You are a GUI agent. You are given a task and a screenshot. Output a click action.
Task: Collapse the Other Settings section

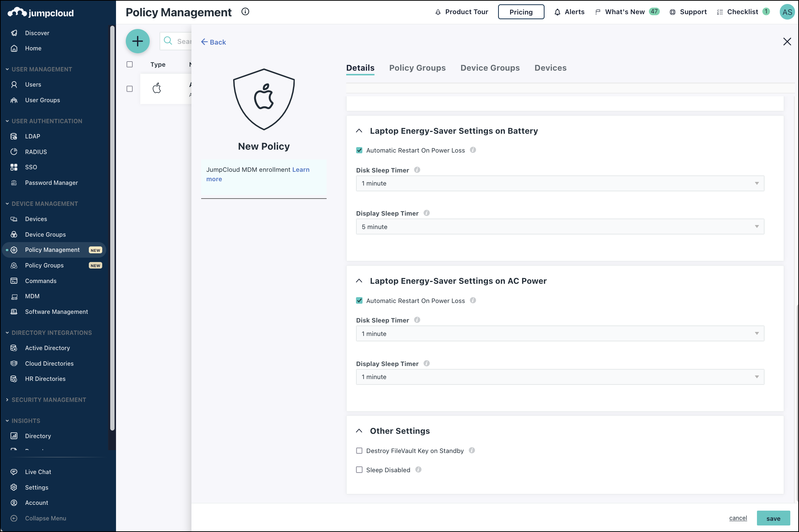359,431
